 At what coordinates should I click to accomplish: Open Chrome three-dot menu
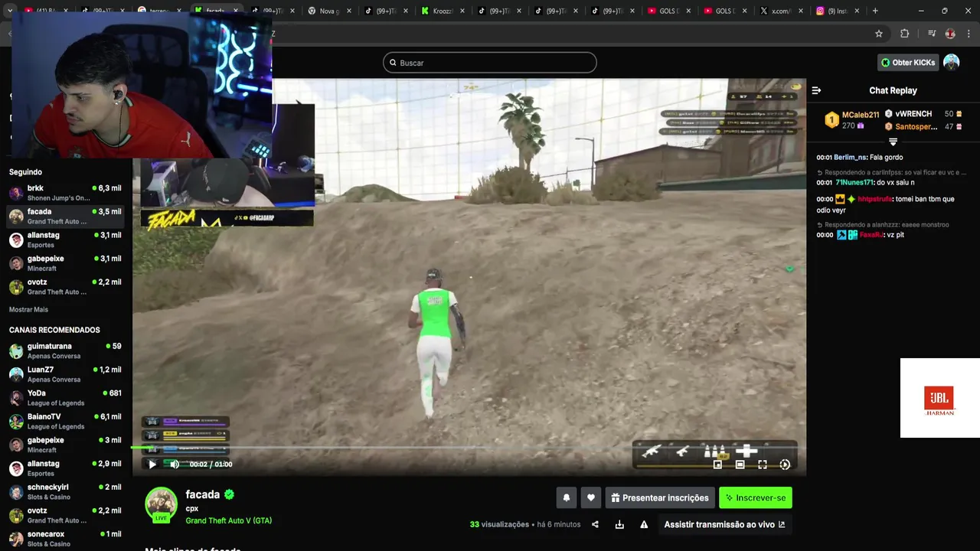[x=969, y=34]
